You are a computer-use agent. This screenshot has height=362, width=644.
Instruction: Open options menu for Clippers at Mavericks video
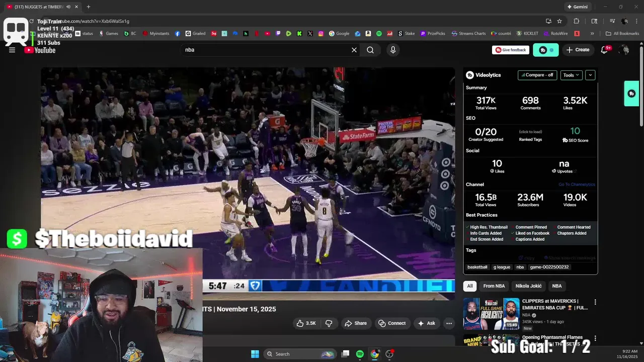coord(595,302)
